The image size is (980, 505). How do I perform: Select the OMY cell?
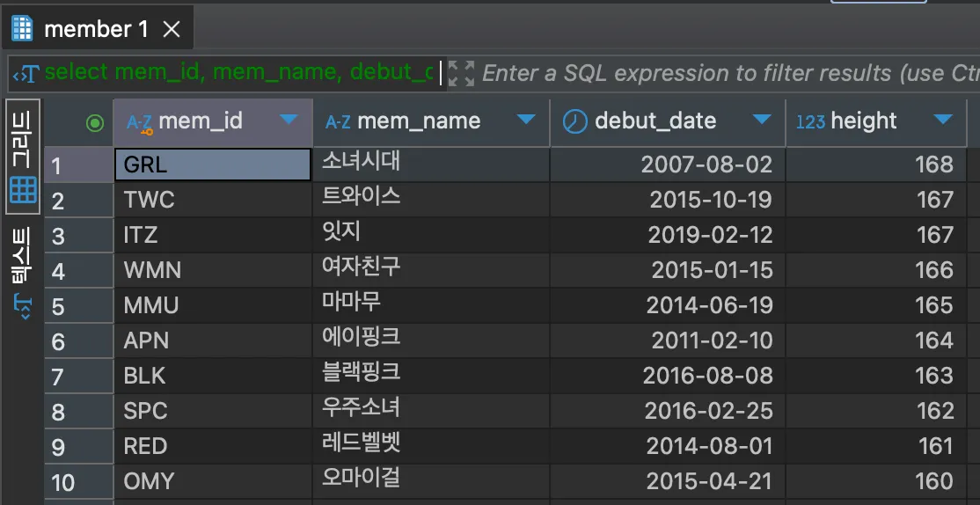(x=213, y=481)
